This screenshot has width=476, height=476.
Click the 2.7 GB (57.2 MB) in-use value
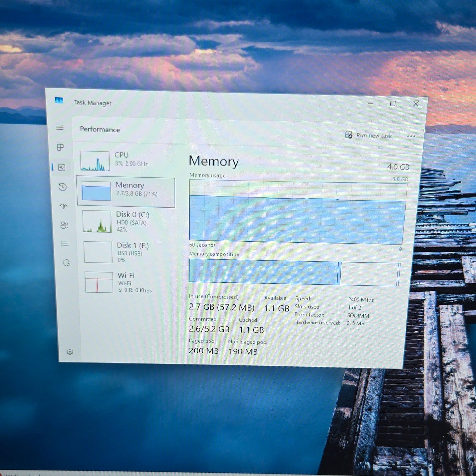222,307
